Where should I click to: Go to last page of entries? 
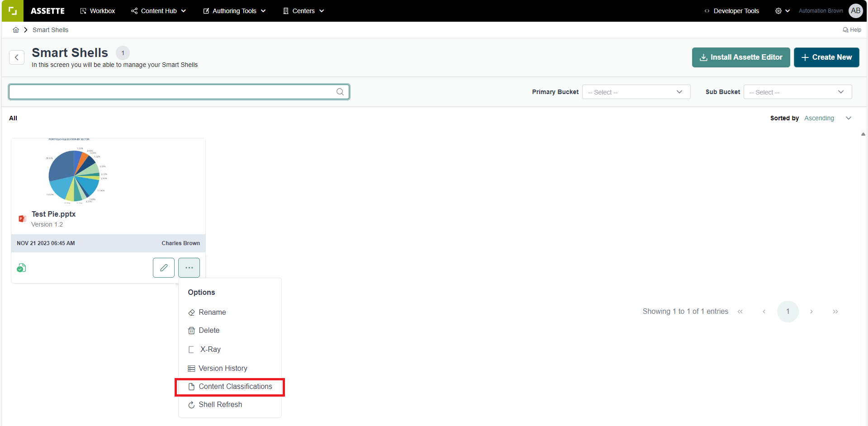835,312
